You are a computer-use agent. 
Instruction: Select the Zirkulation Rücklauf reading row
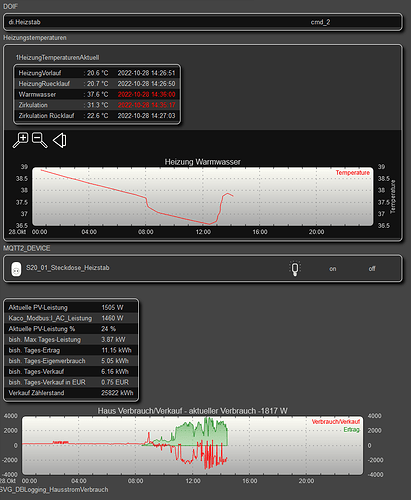click(97, 116)
